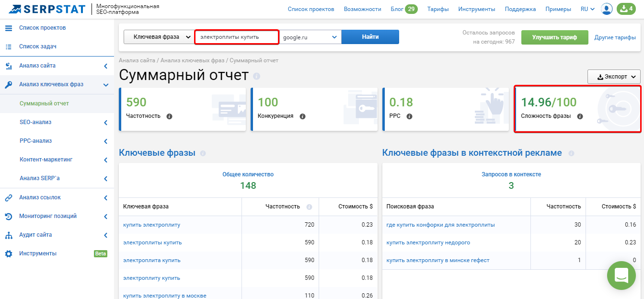Expand the Контент-маркетинг submenu
The image size is (644, 299).
(x=105, y=160)
